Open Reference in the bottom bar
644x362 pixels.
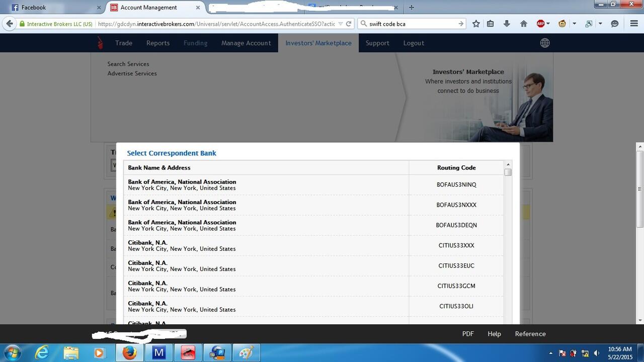pos(530,334)
